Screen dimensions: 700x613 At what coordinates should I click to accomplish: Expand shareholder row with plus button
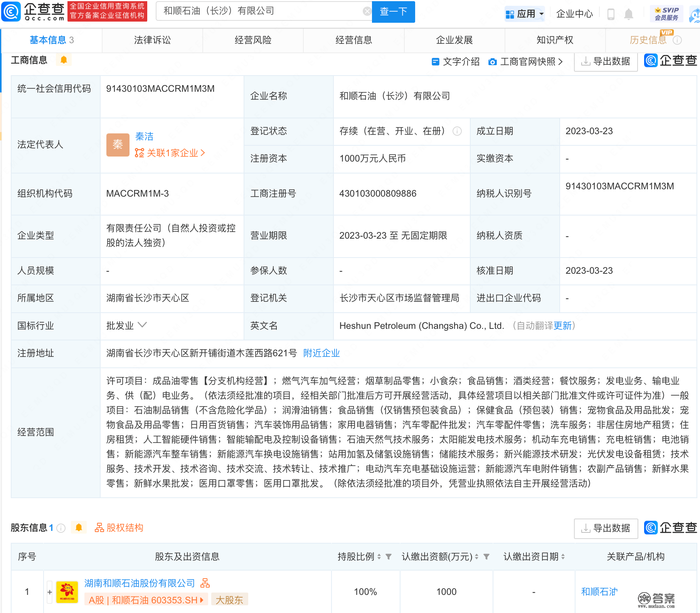(x=50, y=592)
